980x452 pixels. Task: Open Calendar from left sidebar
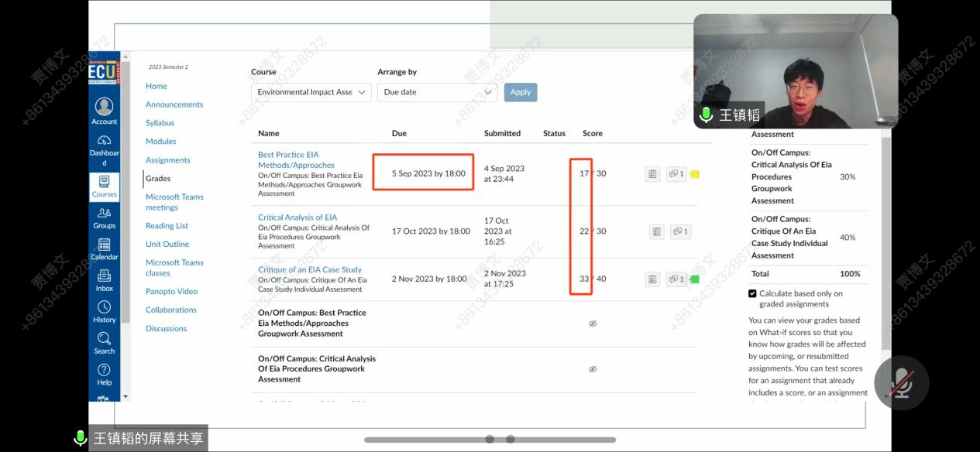coord(104,249)
